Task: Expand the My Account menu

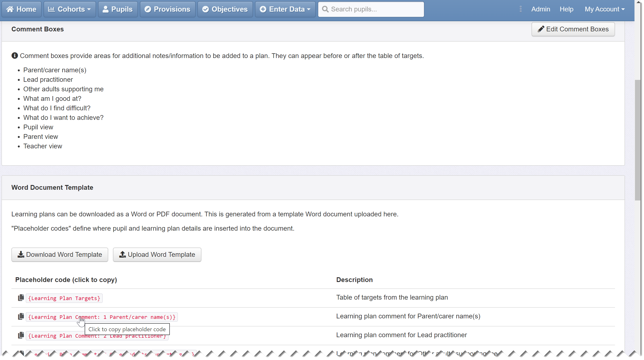Action: [605, 9]
